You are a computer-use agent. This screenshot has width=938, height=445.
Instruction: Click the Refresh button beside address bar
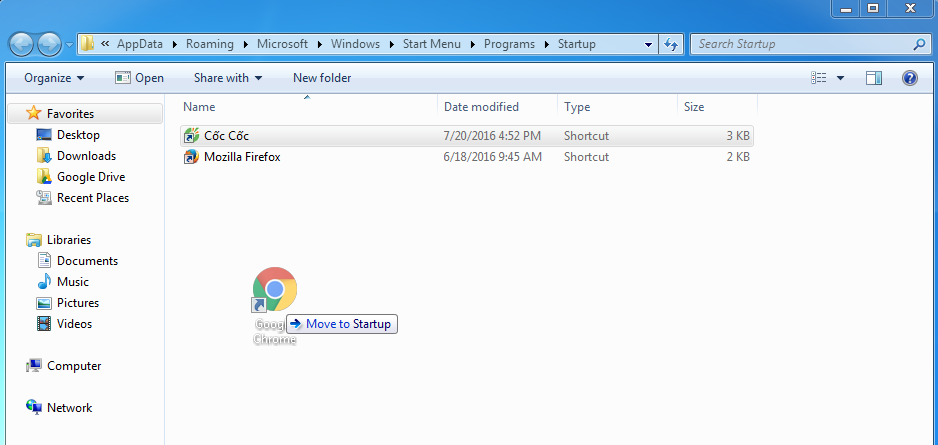[x=672, y=44]
